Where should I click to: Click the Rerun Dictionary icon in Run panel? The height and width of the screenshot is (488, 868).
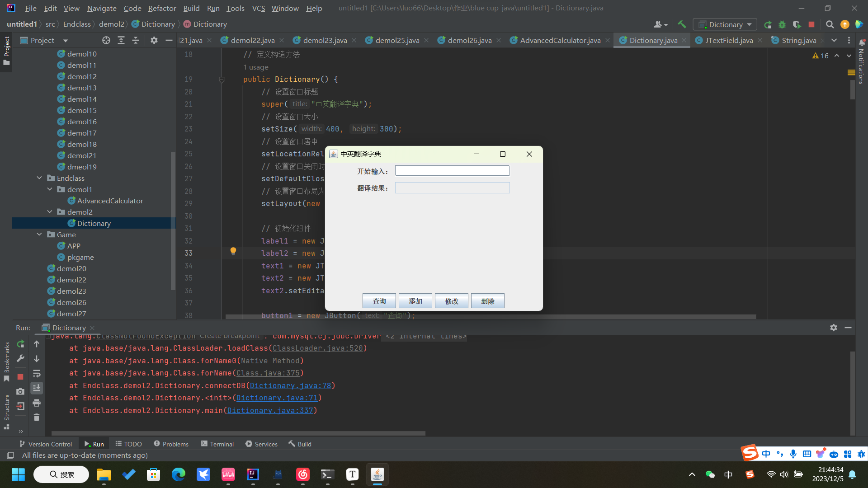coord(20,344)
